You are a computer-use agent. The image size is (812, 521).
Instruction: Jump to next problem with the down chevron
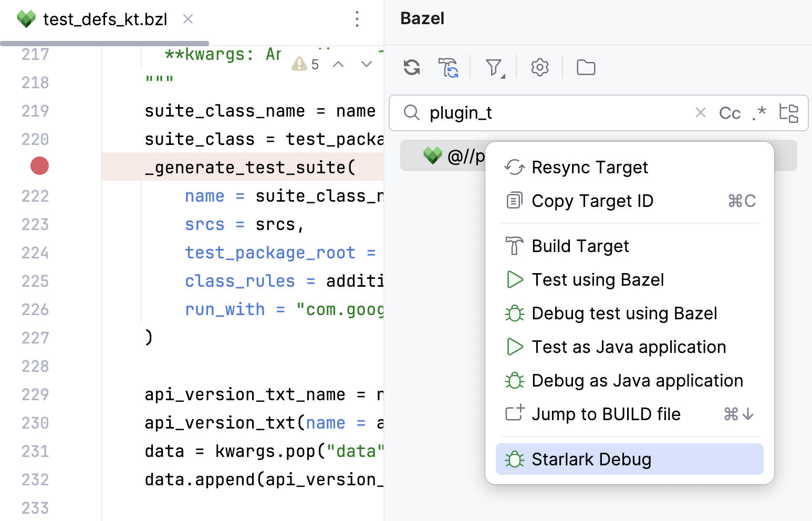point(366,64)
